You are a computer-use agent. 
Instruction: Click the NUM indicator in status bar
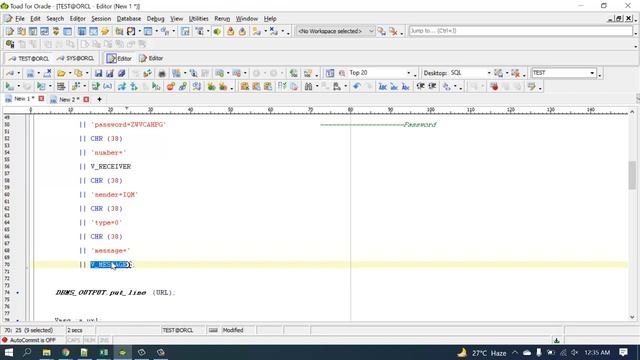pyautogui.click(x=89, y=340)
